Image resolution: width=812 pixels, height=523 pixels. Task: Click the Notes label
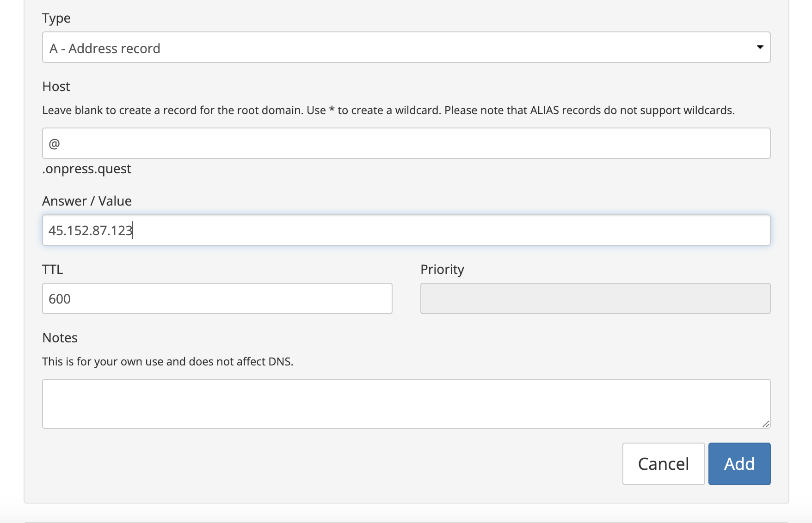tap(60, 338)
